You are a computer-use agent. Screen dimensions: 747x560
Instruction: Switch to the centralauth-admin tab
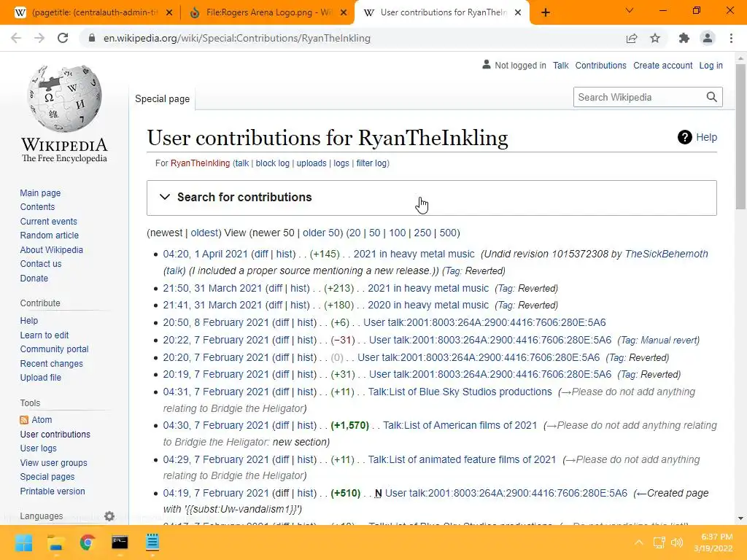pos(94,13)
